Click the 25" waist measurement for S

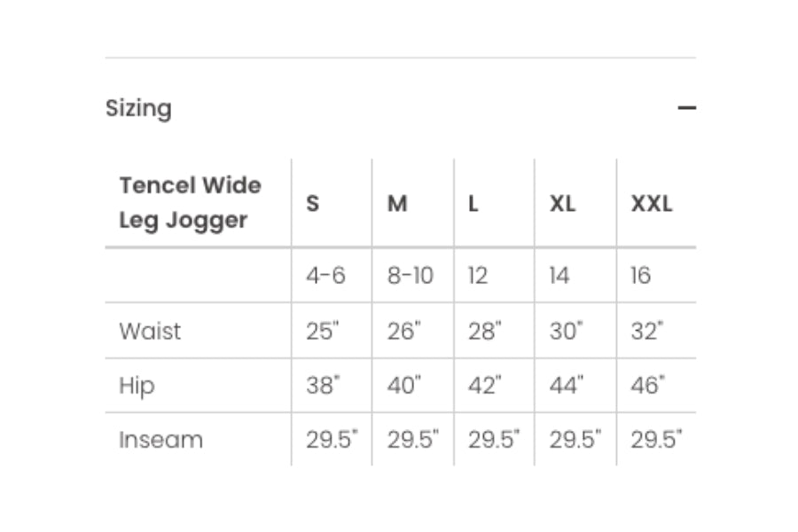(323, 331)
